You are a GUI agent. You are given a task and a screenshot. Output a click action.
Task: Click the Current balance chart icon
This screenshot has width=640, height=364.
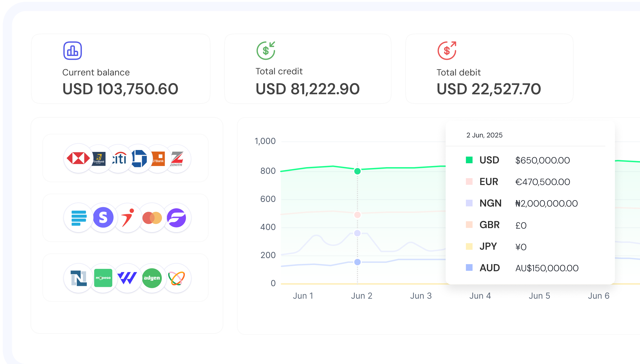pyautogui.click(x=72, y=50)
